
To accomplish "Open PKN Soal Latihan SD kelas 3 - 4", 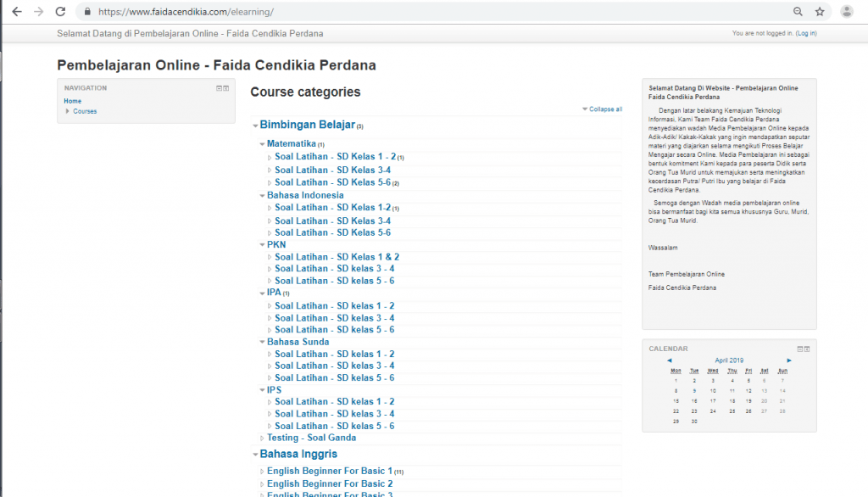I will pyautogui.click(x=334, y=269).
